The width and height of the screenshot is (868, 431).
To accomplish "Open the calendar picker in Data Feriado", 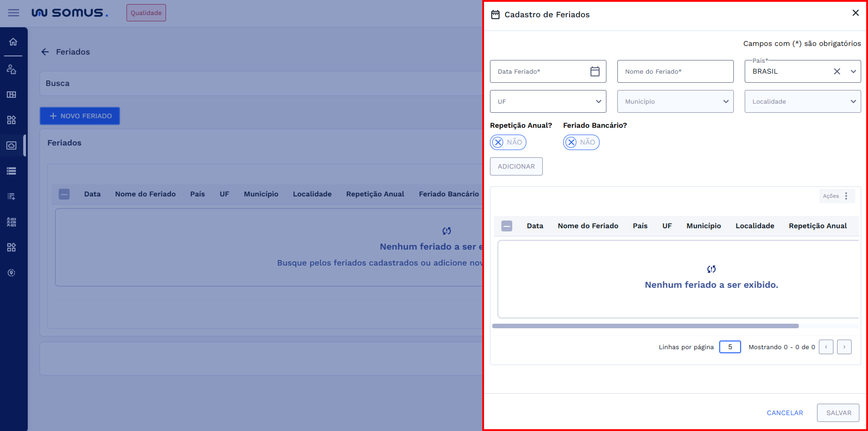I will click(x=595, y=71).
